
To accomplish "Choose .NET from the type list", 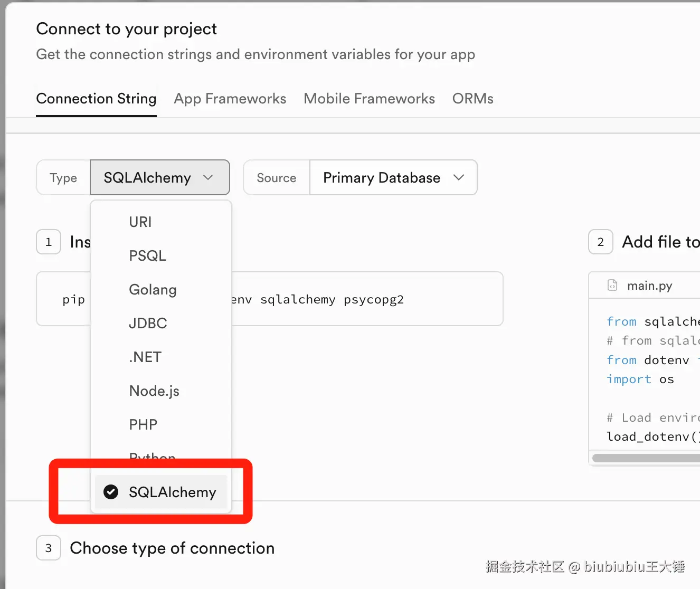I will tap(145, 357).
